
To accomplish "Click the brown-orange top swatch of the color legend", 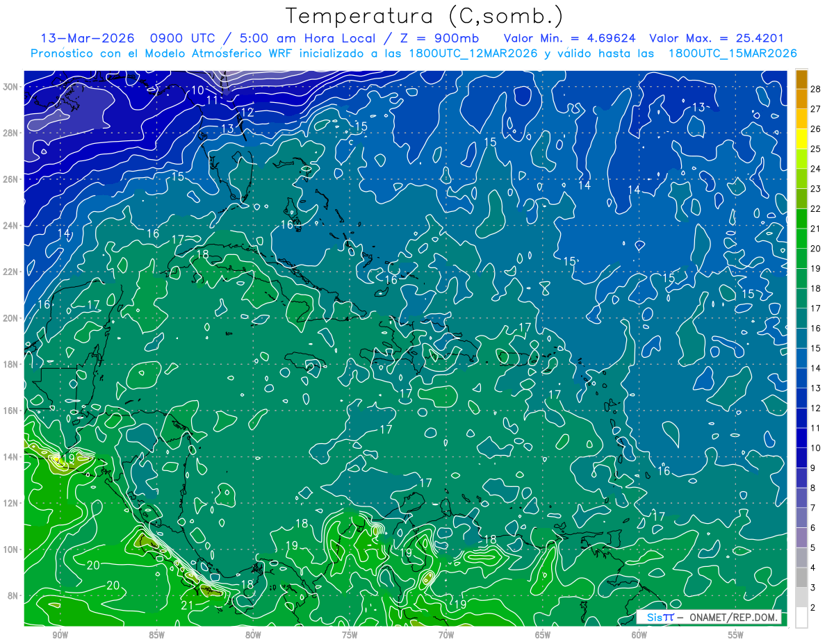I will (x=801, y=79).
